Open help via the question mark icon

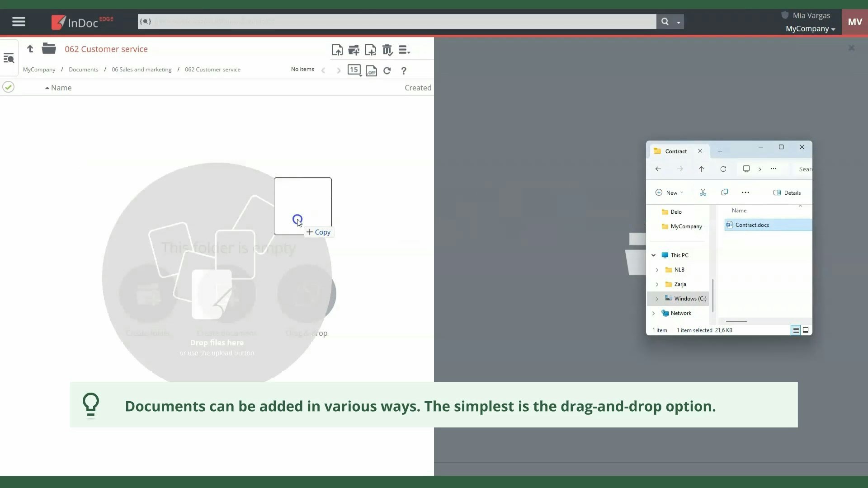click(x=404, y=70)
